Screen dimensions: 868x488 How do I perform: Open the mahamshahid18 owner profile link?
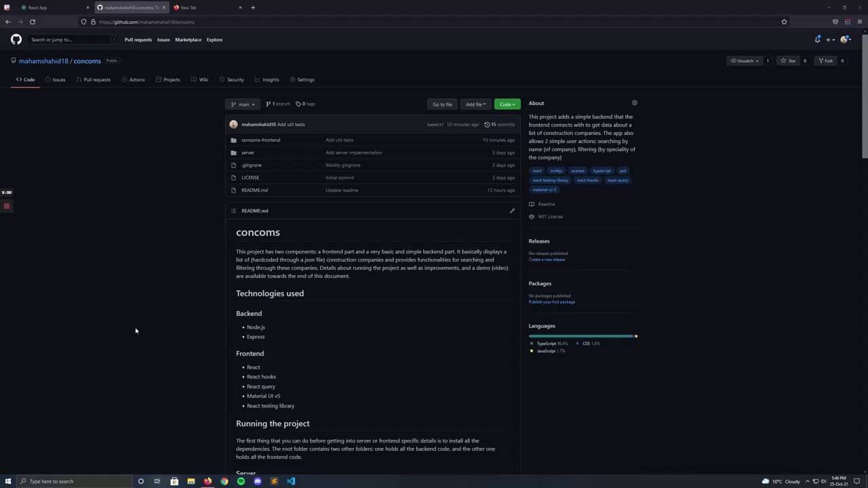tap(43, 61)
